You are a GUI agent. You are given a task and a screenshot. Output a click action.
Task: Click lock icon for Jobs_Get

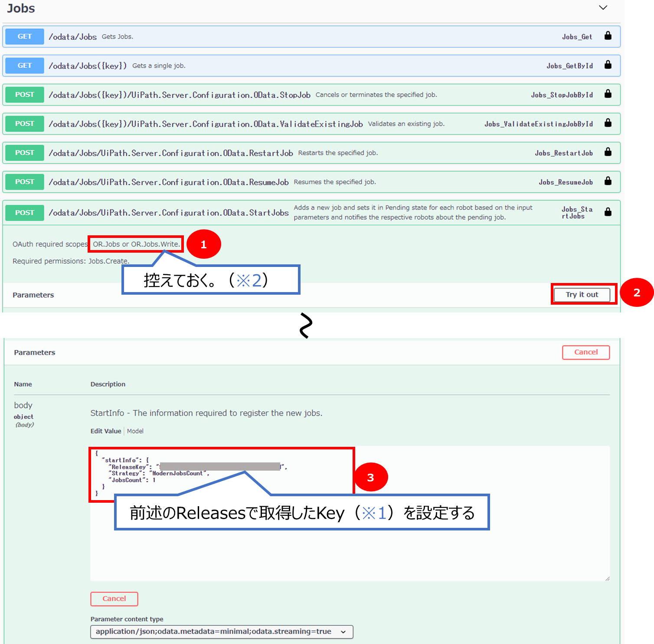click(x=608, y=36)
